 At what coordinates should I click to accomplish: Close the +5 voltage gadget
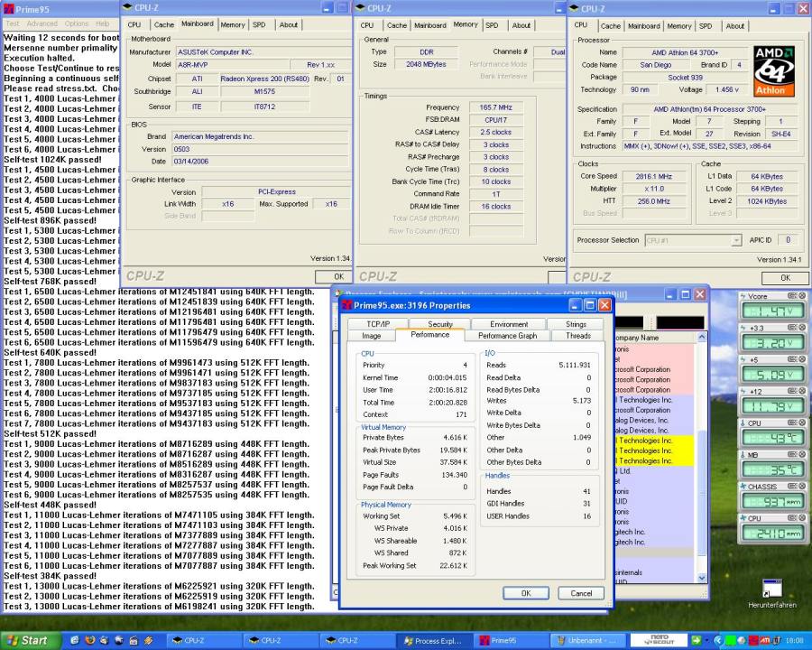[x=802, y=359]
